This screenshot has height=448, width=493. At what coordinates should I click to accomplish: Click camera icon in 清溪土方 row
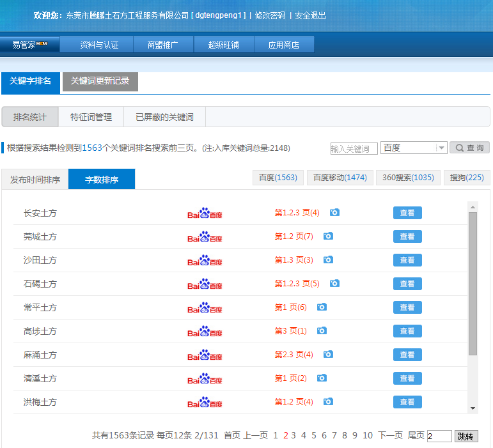[322, 378]
